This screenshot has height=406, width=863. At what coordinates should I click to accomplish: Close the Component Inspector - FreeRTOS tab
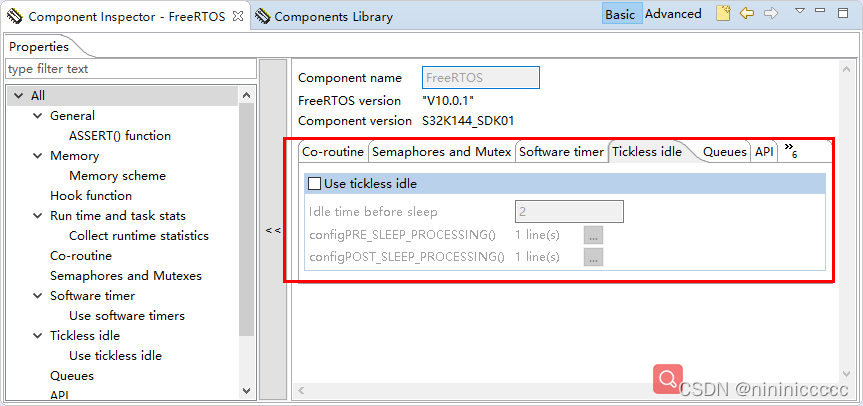[238, 16]
